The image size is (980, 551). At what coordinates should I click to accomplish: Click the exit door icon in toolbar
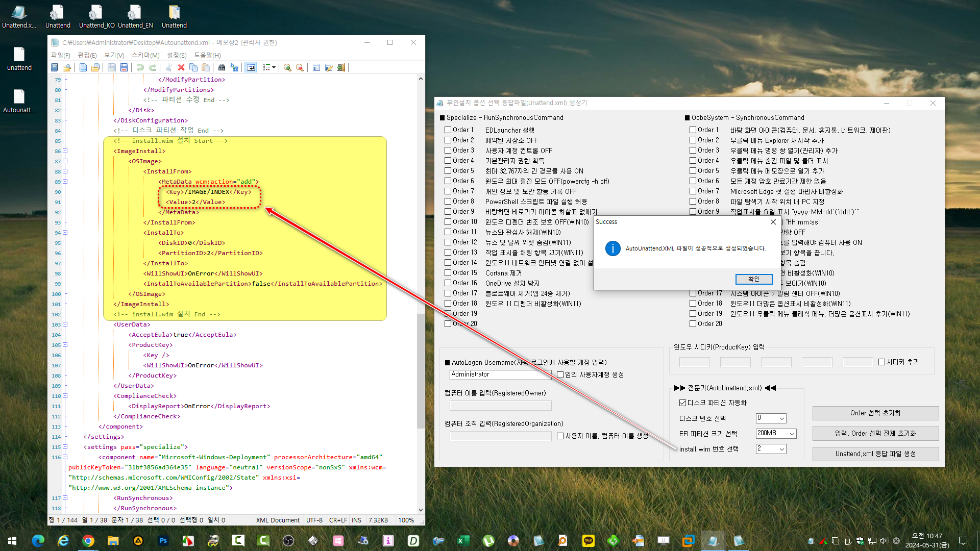341,67
